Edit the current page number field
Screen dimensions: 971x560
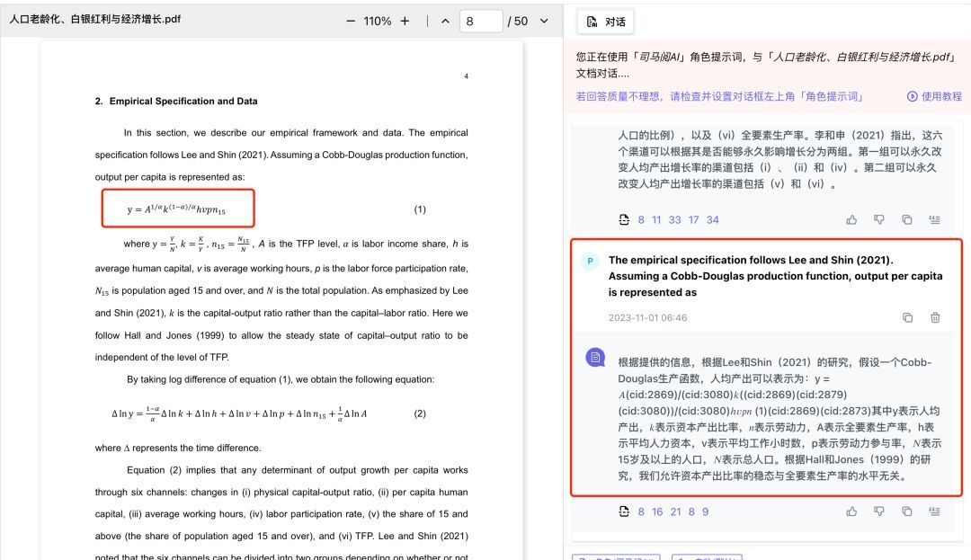tap(480, 21)
